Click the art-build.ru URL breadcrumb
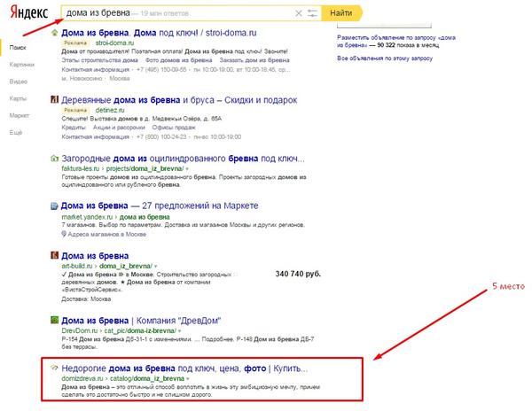 (107, 266)
